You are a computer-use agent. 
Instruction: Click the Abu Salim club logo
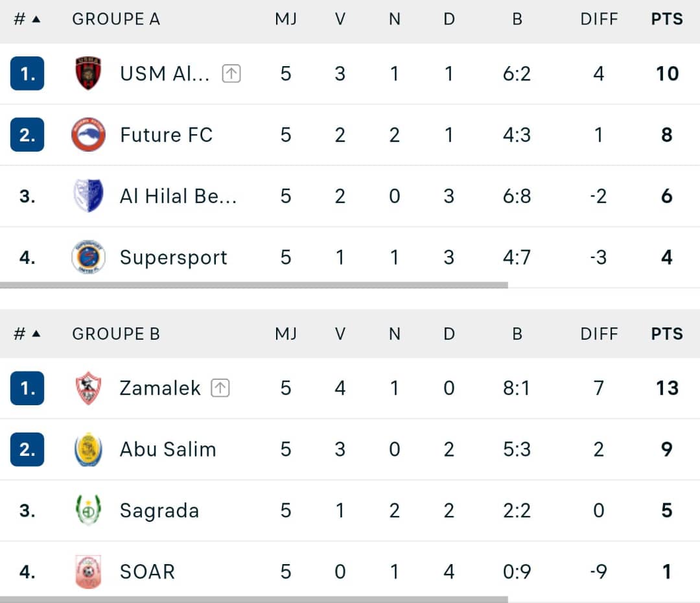(88, 449)
